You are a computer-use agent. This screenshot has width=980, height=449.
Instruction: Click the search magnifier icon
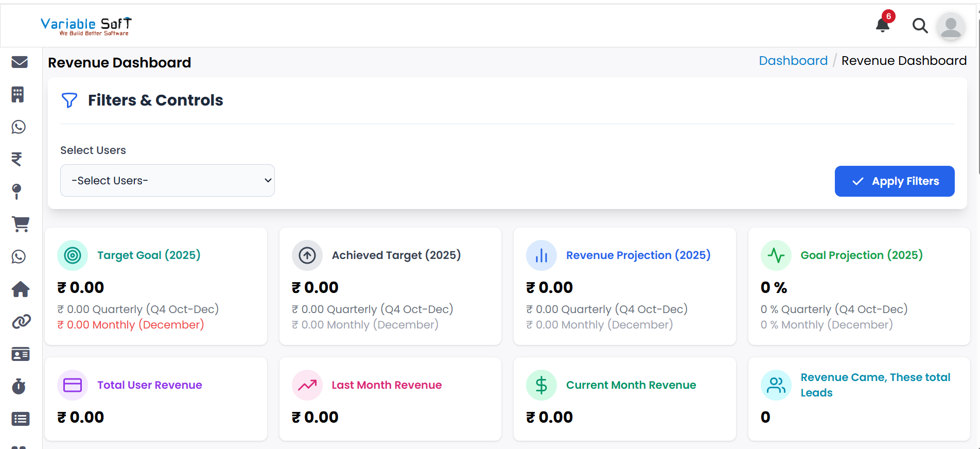(x=920, y=25)
